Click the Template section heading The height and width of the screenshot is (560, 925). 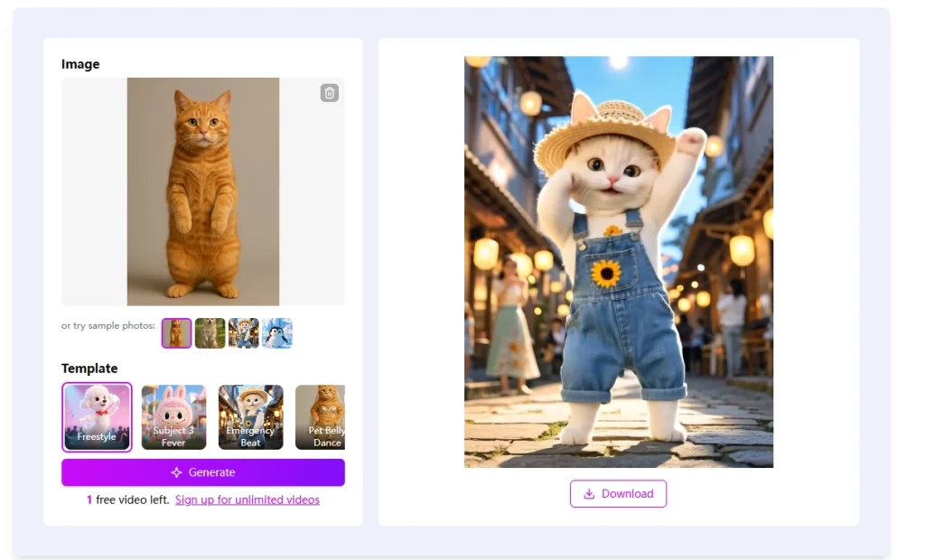[89, 369]
